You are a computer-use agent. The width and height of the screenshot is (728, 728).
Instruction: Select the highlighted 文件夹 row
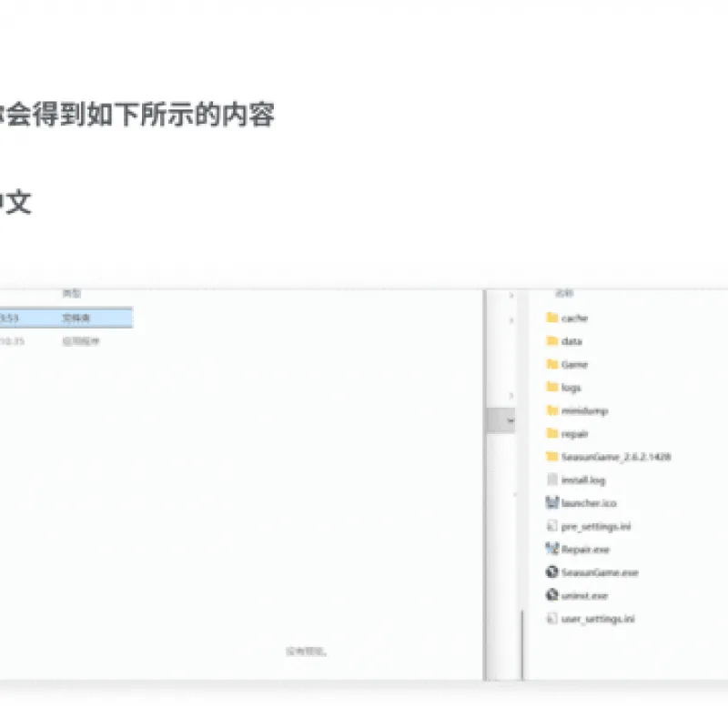[x=66, y=318]
